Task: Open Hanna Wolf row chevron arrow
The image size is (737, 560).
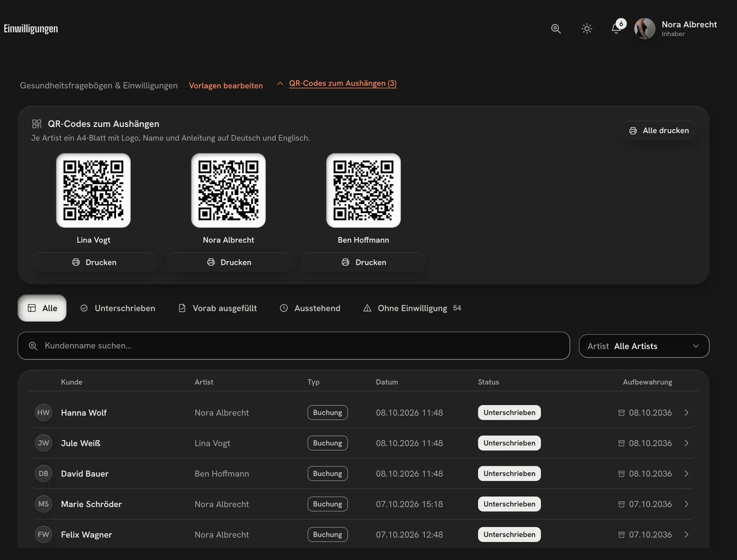Action: 686,413
